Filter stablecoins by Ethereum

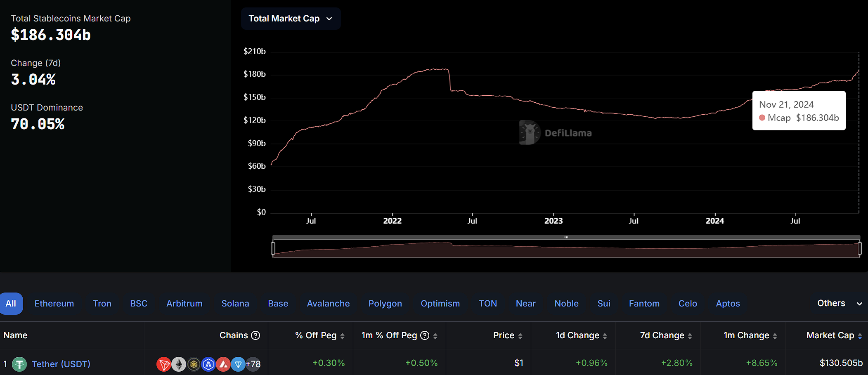pos(54,304)
